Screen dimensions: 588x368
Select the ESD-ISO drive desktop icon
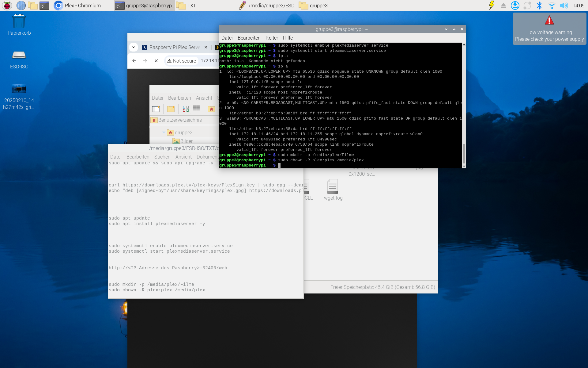tap(19, 60)
